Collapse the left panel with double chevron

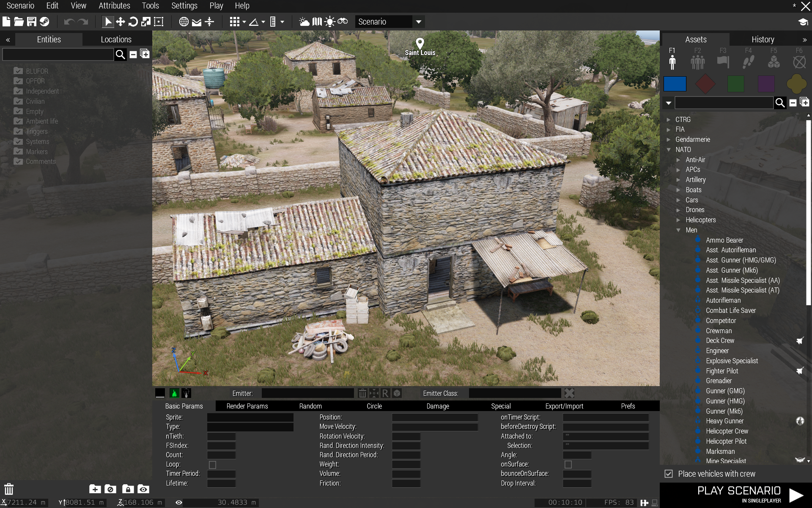pos(8,40)
